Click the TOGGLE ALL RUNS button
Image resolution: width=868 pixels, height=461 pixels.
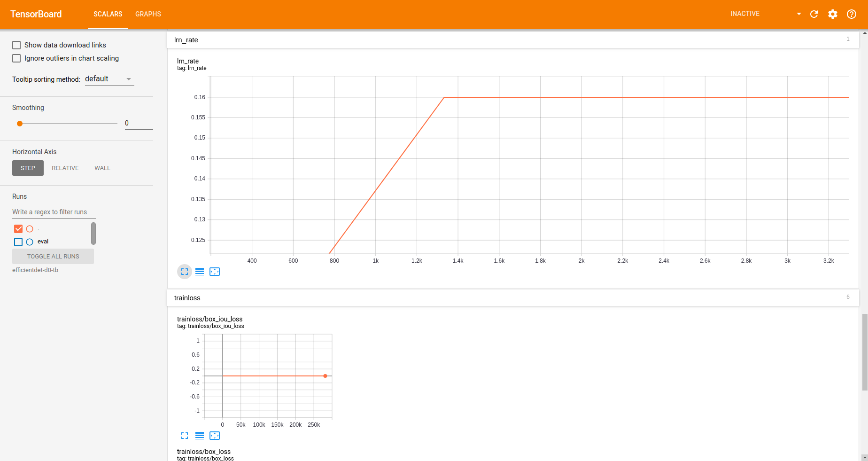[53, 256]
